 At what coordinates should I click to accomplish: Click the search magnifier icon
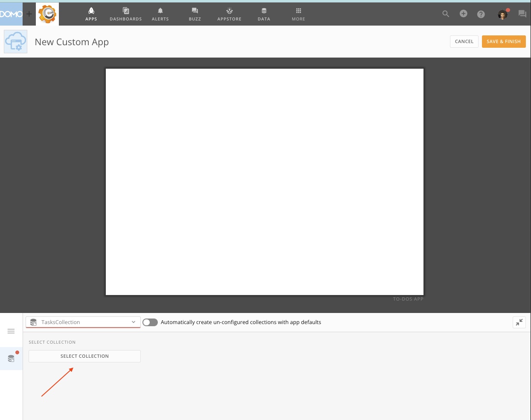[446, 14]
